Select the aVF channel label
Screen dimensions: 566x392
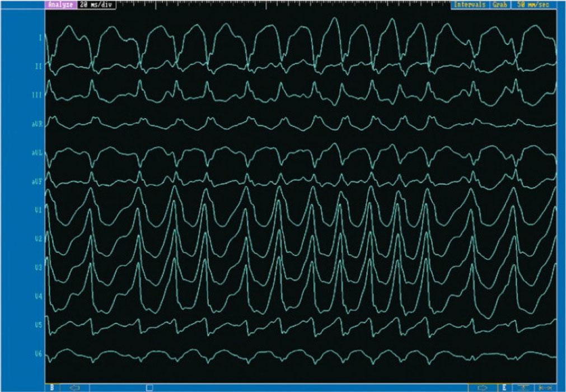[37, 181]
